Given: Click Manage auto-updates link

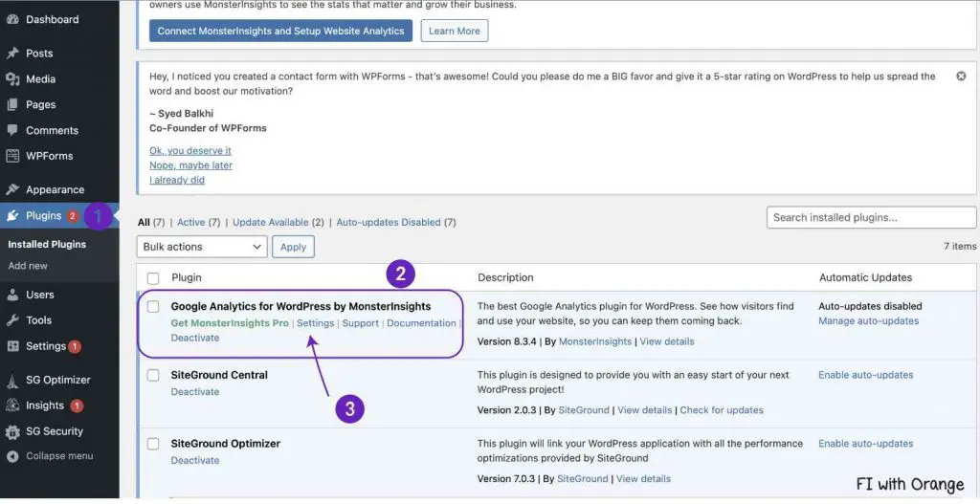Looking at the screenshot, I should [868, 321].
